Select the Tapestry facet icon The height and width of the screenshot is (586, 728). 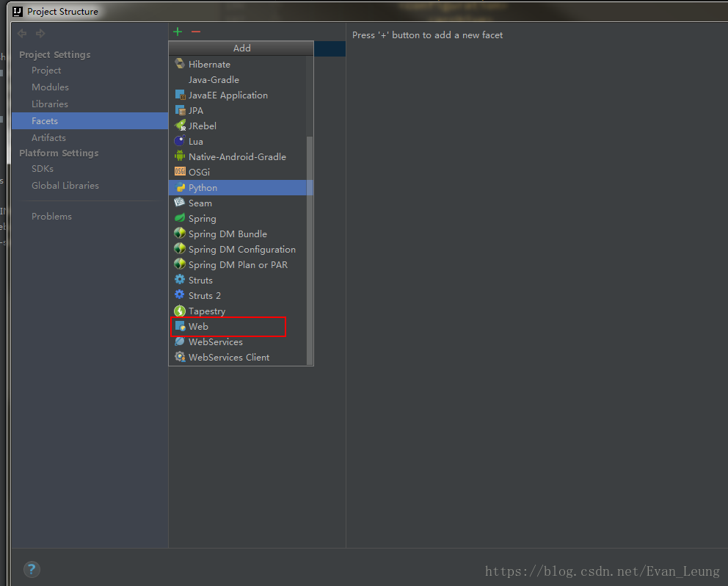[180, 311]
